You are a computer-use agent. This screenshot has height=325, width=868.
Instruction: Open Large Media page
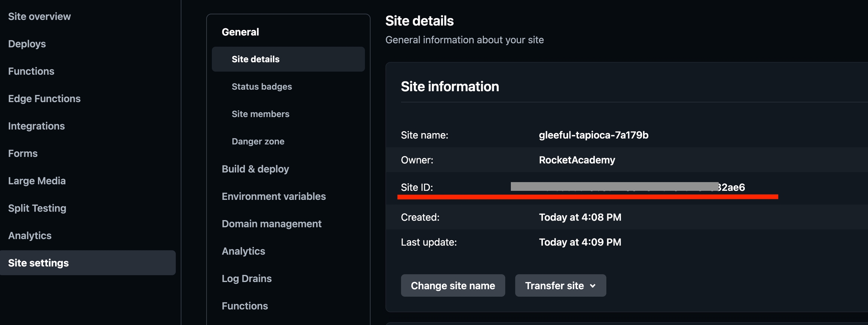(x=37, y=181)
